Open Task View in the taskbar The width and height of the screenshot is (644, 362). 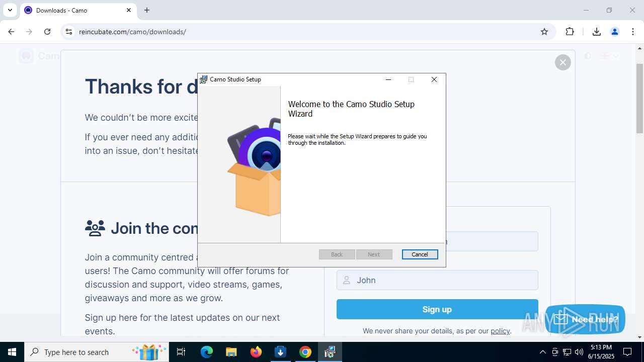[181, 352]
